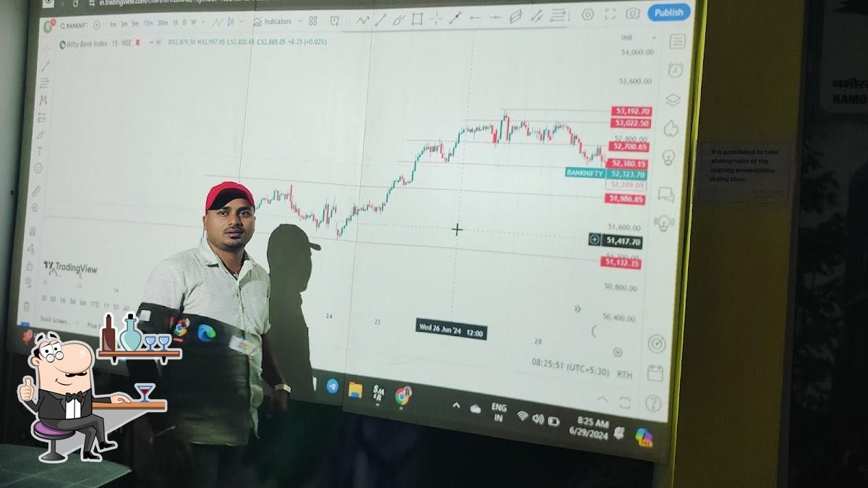Image resolution: width=868 pixels, height=488 pixels.
Task: Click the 53,192.70 price level label
Action: click(631, 111)
